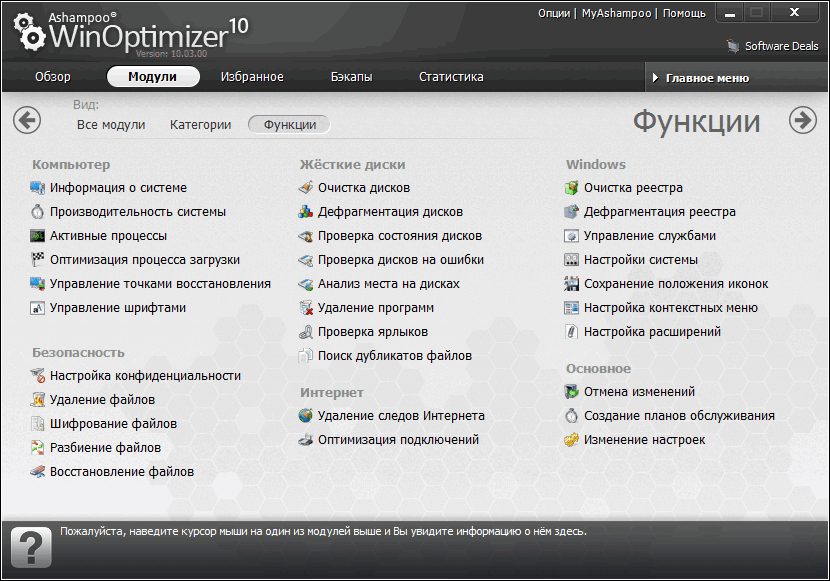
Task: Open the 'Помощь' menu
Action: coord(684,13)
